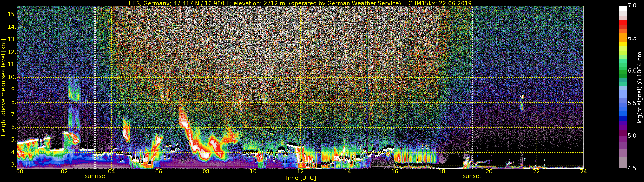Pick the yellow band in the colorbar
This screenshot has height=182, width=644.
click(x=623, y=44)
